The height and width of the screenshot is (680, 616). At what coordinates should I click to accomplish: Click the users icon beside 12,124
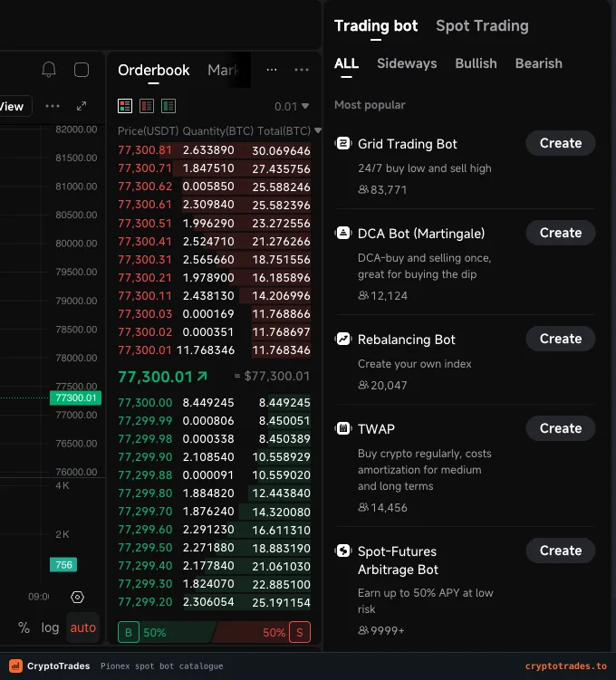click(x=363, y=295)
